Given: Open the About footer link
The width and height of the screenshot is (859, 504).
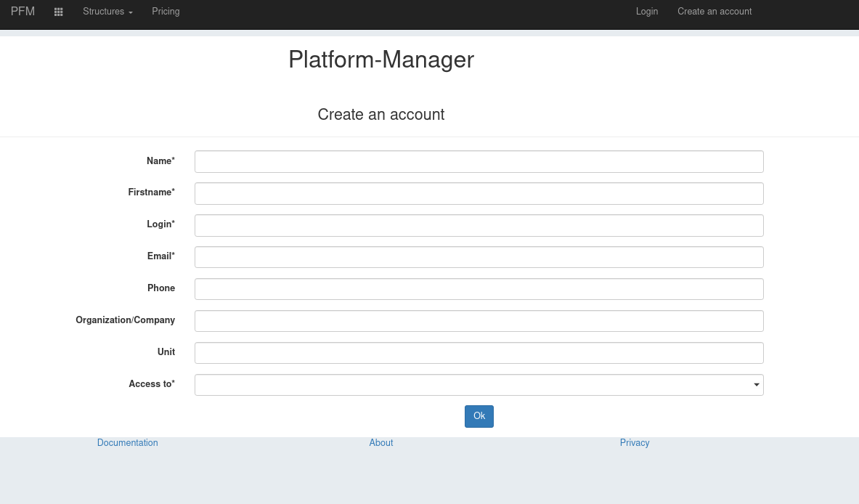Looking at the screenshot, I should coord(380,443).
